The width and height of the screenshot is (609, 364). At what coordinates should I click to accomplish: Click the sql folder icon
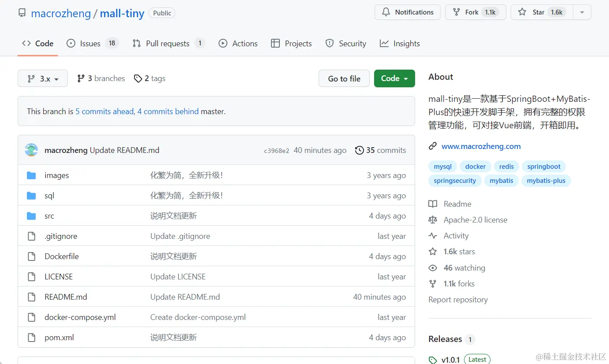point(31,196)
